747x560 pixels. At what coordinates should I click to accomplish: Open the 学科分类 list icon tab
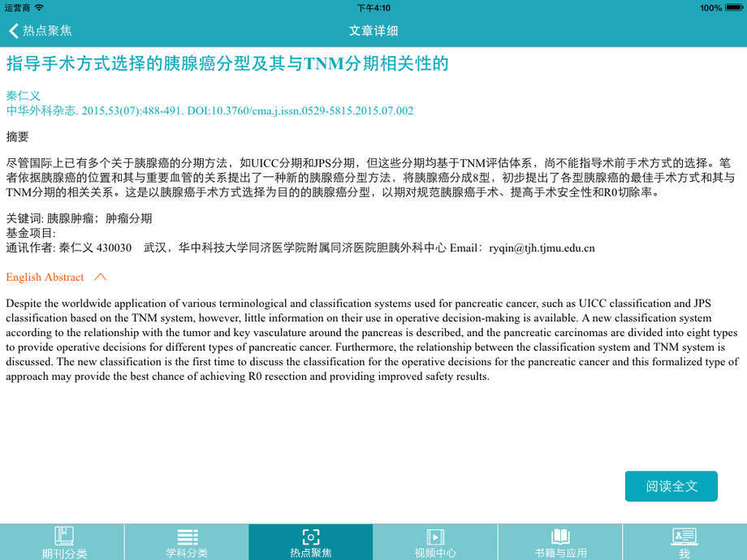click(187, 542)
